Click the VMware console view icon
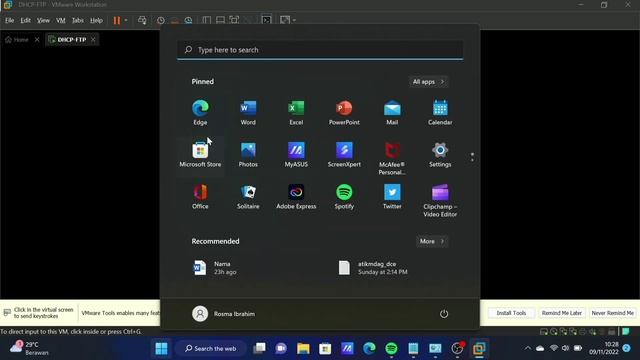 [266, 20]
